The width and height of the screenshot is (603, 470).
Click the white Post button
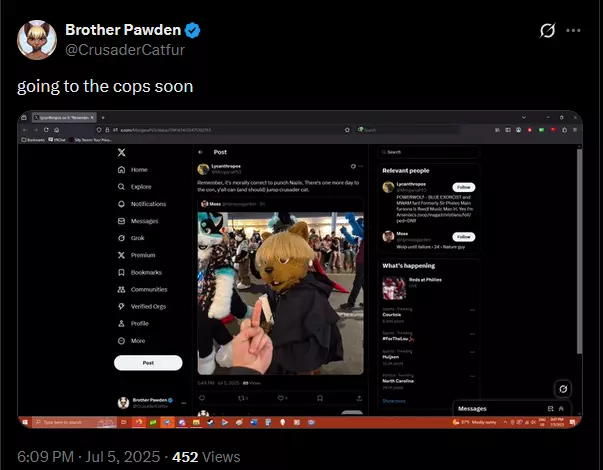click(148, 363)
